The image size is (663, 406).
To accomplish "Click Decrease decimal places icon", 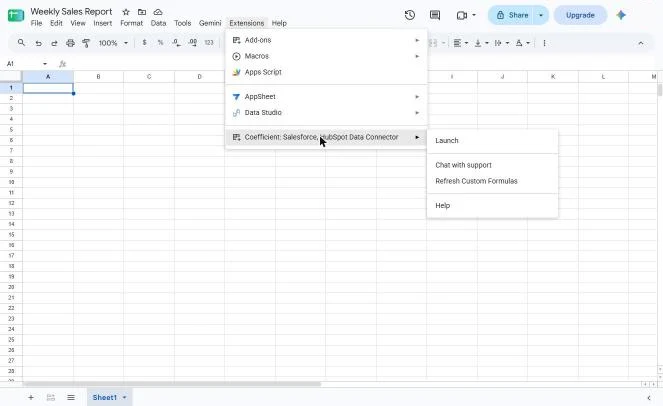I will coord(176,43).
